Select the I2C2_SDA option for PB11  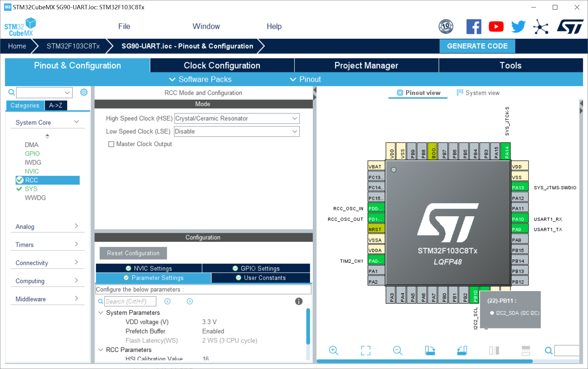515,313
